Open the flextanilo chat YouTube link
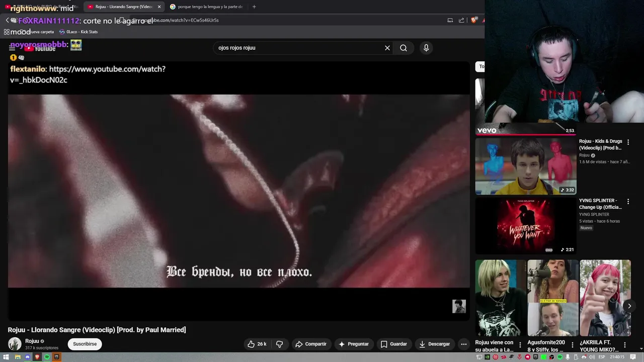The width and height of the screenshot is (644, 362). tap(88, 74)
